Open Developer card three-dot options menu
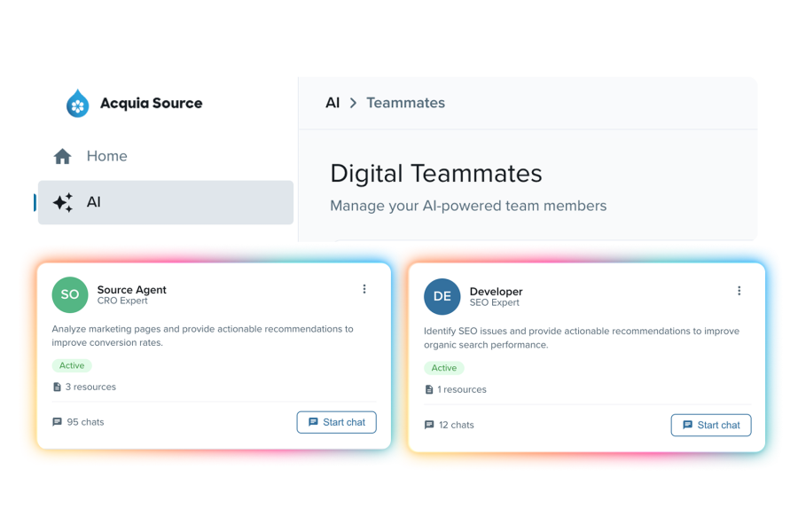This screenshot has width=798, height=532. point(739,291)
